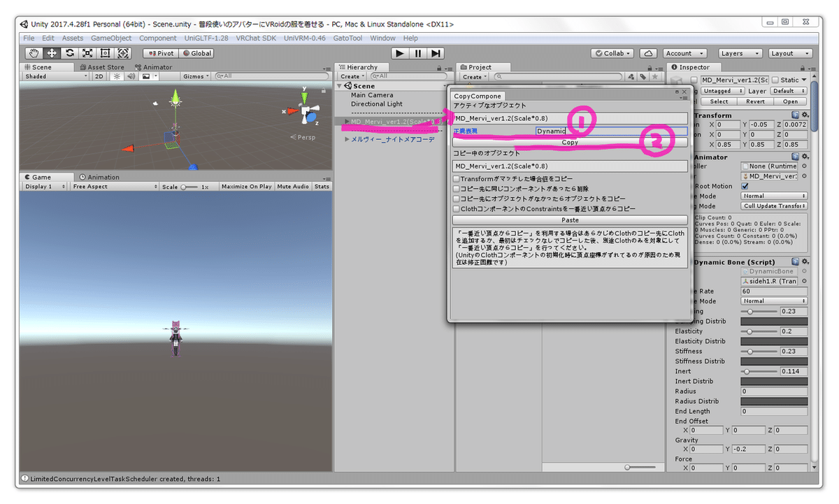This screenshot has height=504, width=839.
Task: Toggle the Global handle rotation button
Action: [x=196, y=53]
